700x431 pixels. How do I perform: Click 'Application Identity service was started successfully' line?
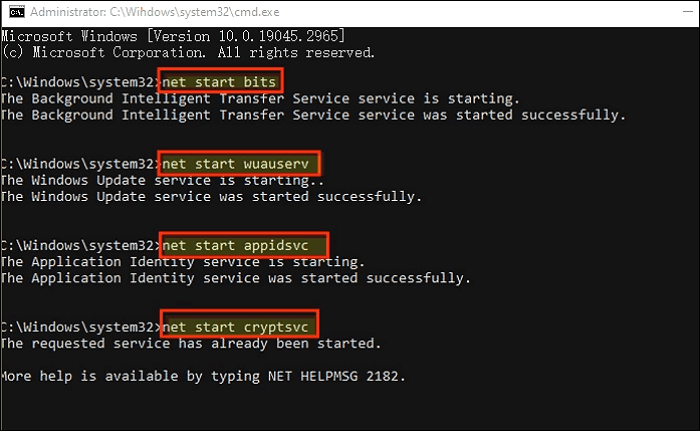[x=235, y=278]
